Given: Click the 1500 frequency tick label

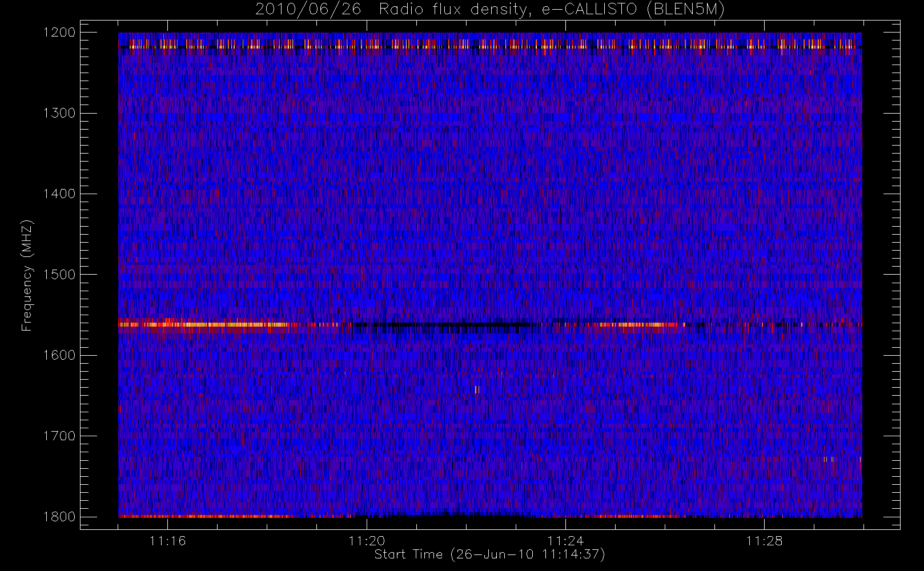Looking at the screenshot, I should (59, 275).
